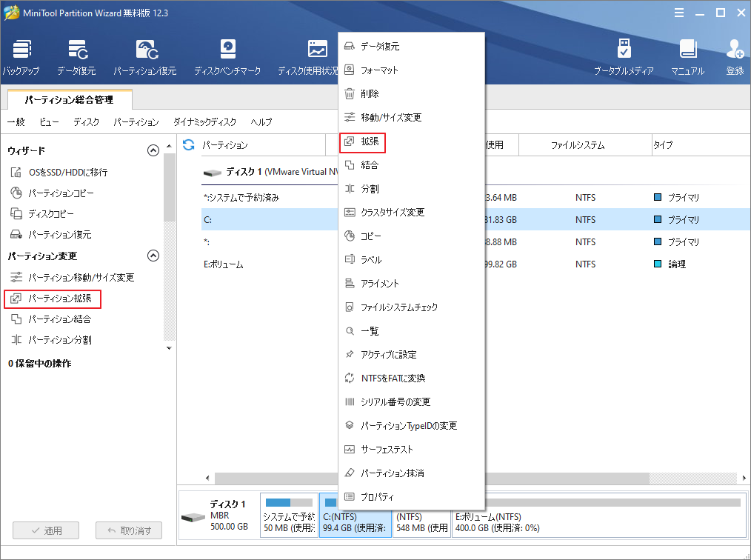
Task: Collapse the ウィザード section
Action: pyautogui.click(x=153, y=150)
